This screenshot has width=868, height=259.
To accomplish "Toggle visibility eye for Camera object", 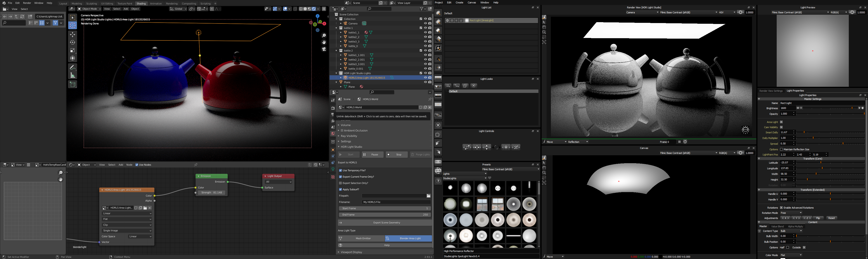I will point(425,24).
